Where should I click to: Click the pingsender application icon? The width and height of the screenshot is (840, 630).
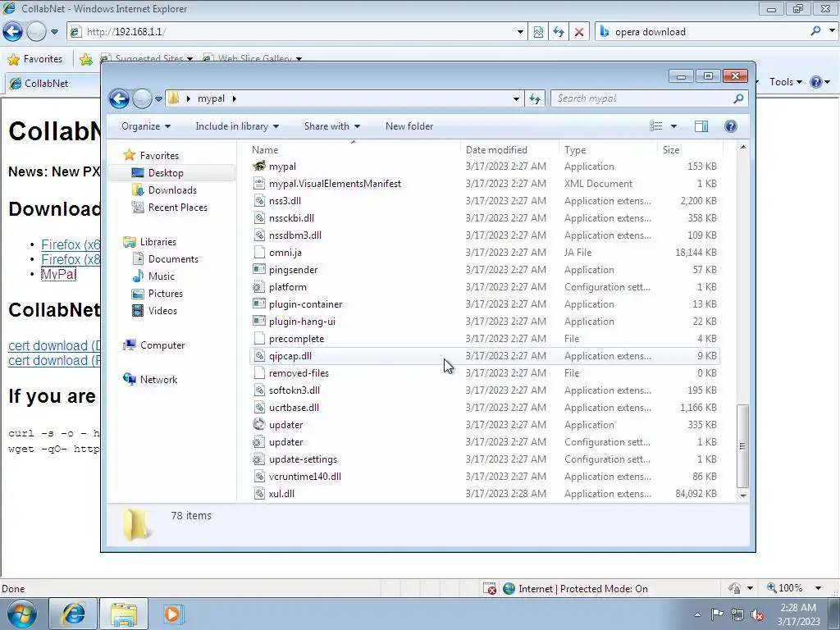point(259,269)
